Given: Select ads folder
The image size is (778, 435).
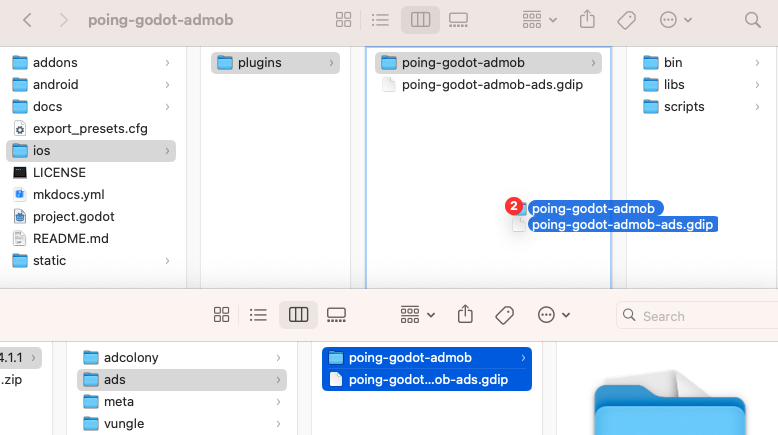Looking at the screenshot, I should [x=182, y=379].
